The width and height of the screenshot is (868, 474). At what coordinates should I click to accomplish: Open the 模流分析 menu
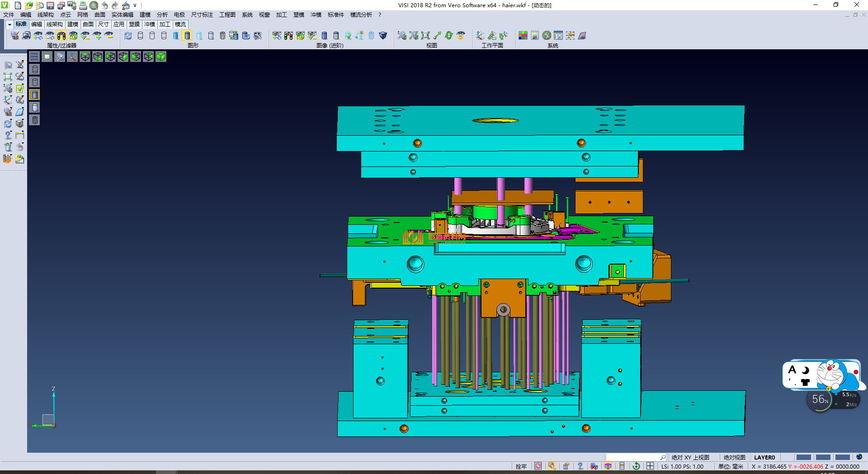[361, 15]
